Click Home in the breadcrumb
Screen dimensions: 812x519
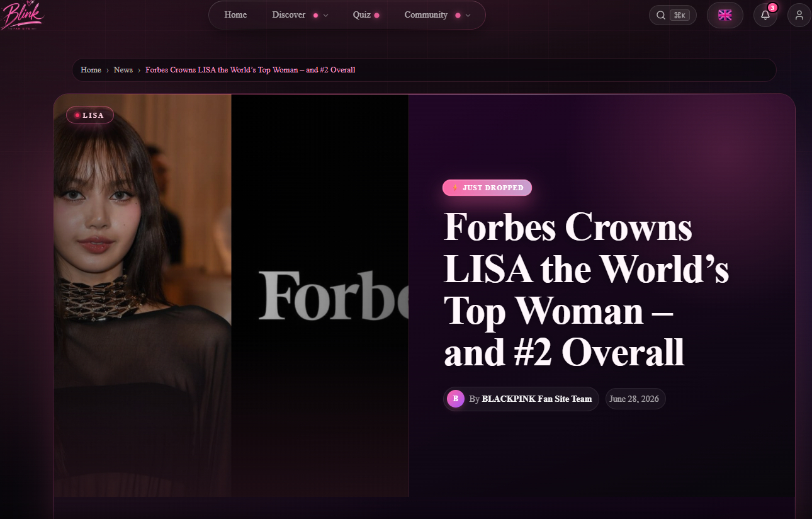(91, 70)
